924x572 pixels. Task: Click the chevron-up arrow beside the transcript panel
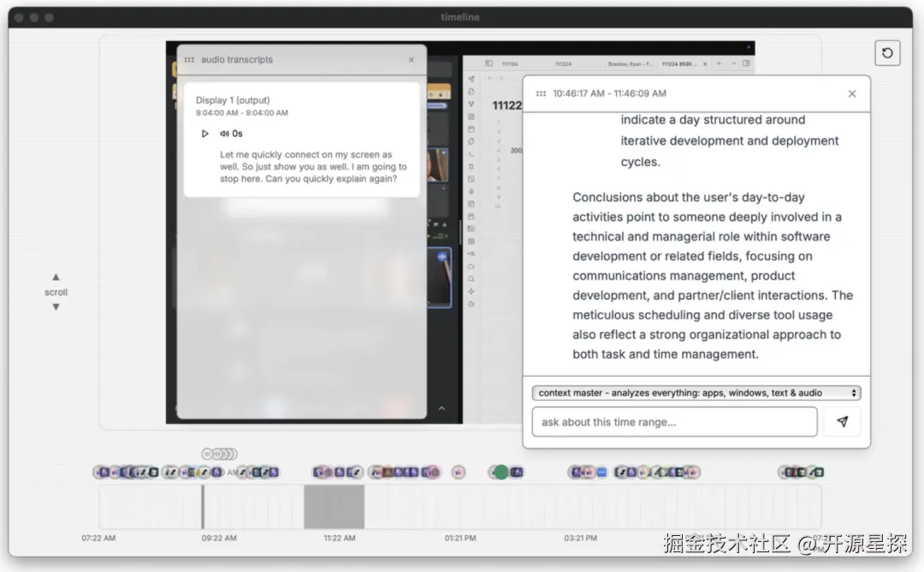441,408
